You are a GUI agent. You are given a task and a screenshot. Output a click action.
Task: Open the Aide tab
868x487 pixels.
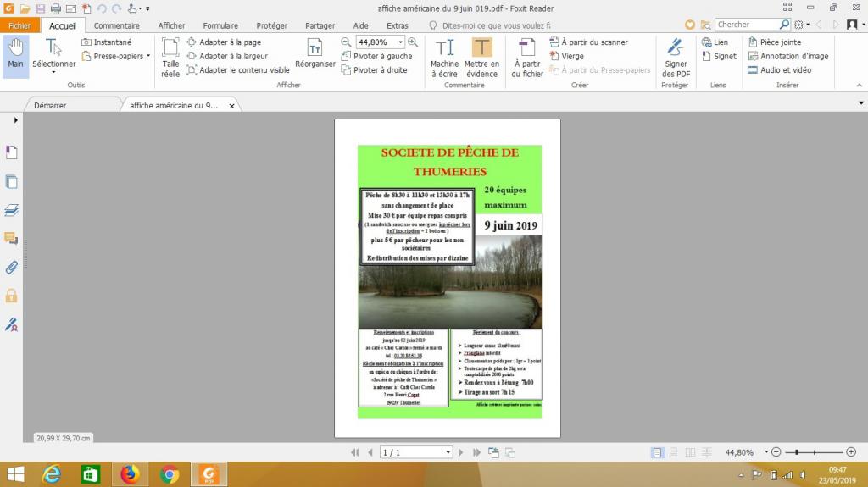pos(361,25)
